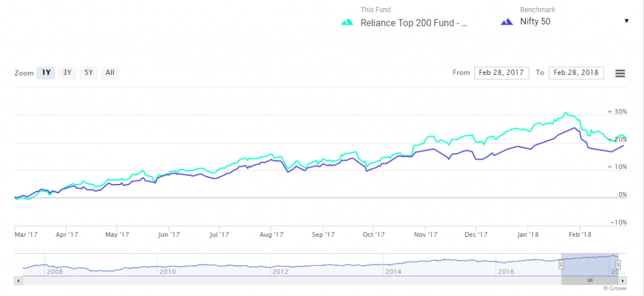This screenshot has height=296, width=644.
Task: Click the + 30% axis label
Action: (618, 111)
